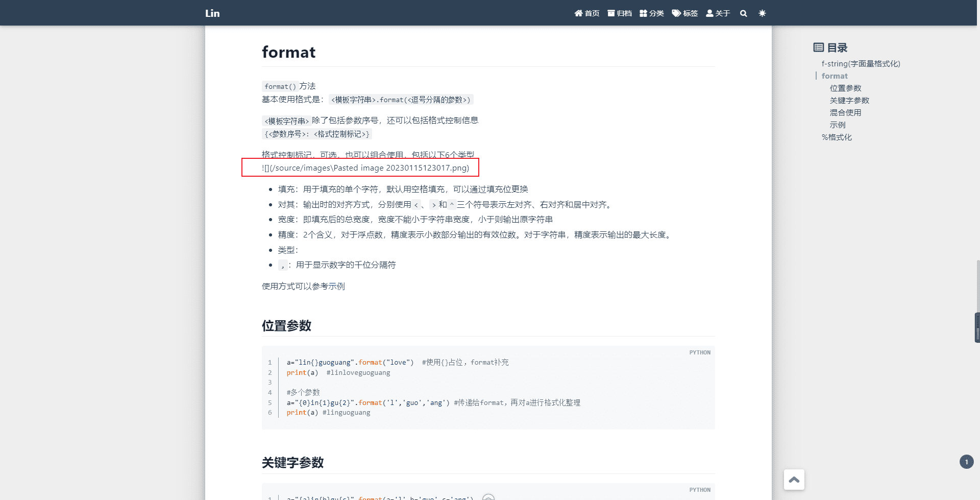The height and width of the screenshot is (500, 980).
Task: Click the 目录 list icon in sidebar
Action: click(818, 47)
